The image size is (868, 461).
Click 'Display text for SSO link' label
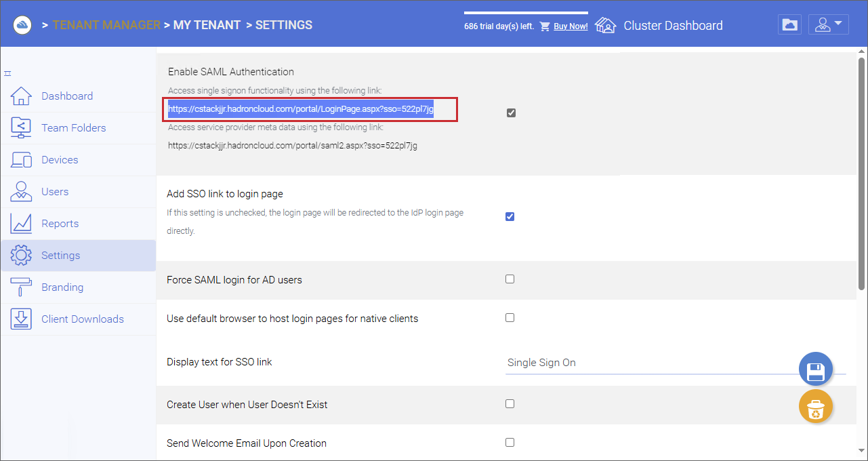coord(220,362)
